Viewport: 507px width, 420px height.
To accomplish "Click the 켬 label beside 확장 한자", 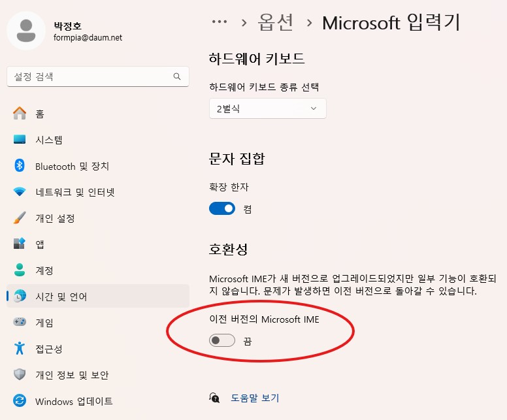I will tap(248, 209).
